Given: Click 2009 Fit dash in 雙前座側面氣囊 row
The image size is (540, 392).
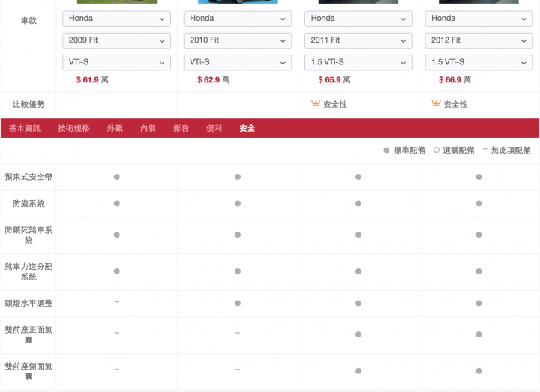Looking at the screenshot, I should (x=117, y=370).
